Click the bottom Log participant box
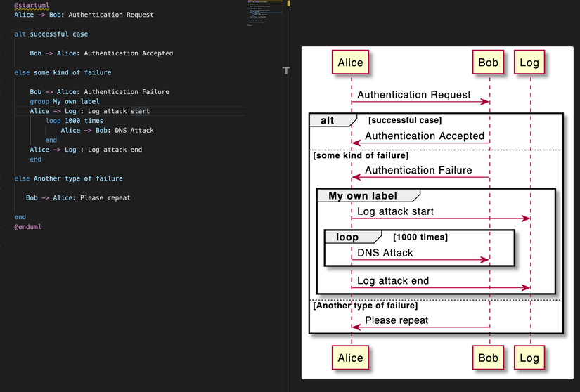This screenshot has height=392, width=580. [529, 358]
